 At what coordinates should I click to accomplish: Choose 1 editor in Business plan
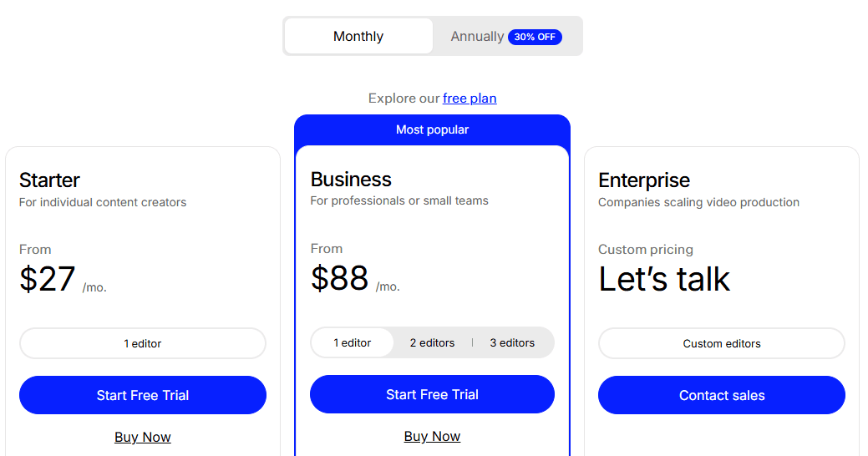coord(353,342)
